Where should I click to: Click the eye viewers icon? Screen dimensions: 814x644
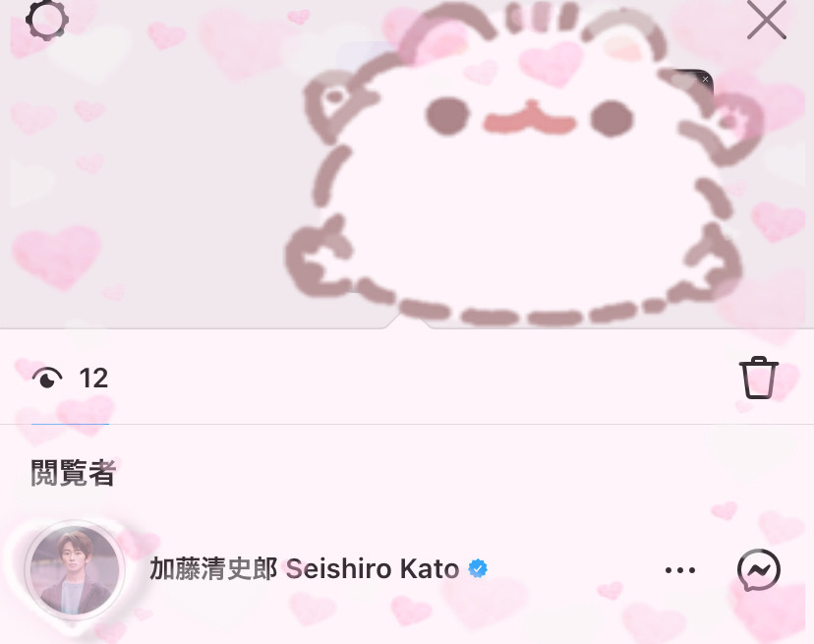47,378
